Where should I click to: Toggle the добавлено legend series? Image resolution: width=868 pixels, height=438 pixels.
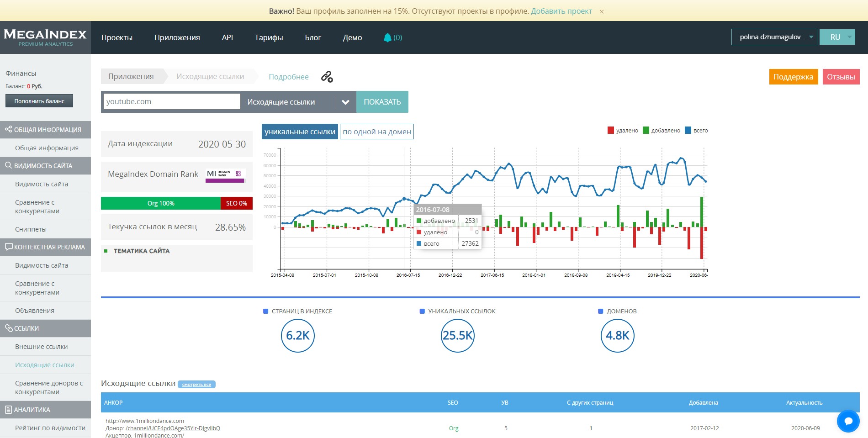[x=662, y=130]
